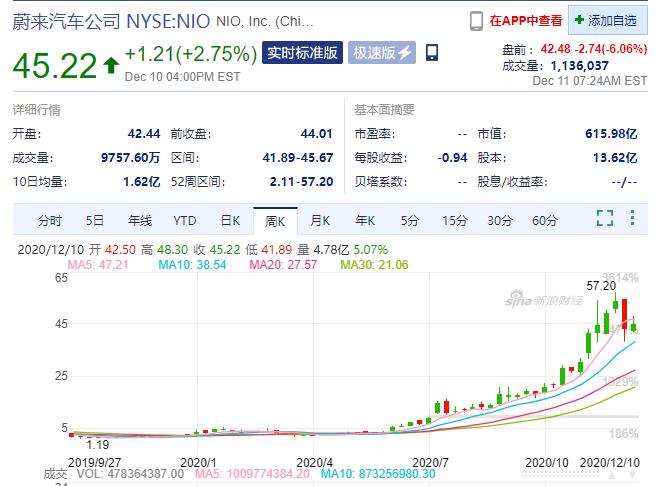The height and width of the screenshot is (486, 665).
Task: Click the volume MA5: 1009774384.20 label
Action: (252, 474)
